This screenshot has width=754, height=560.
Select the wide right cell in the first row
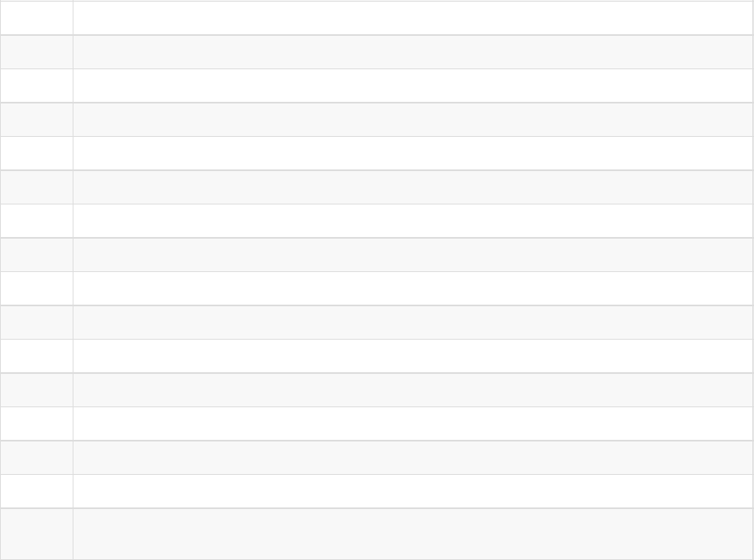point(412,18)
